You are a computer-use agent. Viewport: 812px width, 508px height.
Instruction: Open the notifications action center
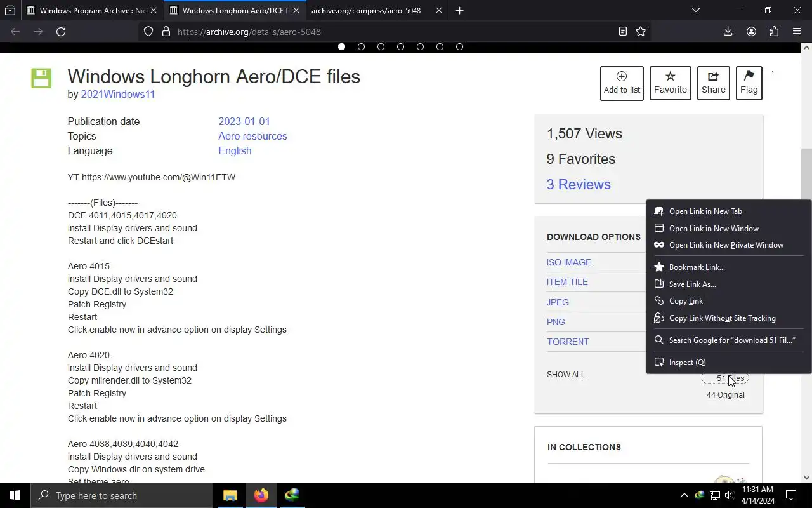point(791,495)
